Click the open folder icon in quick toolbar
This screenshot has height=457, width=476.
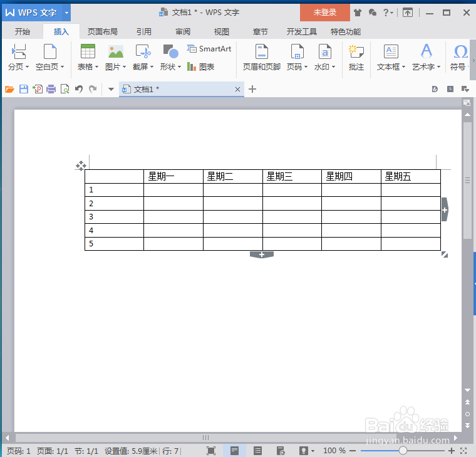(10, 90)
